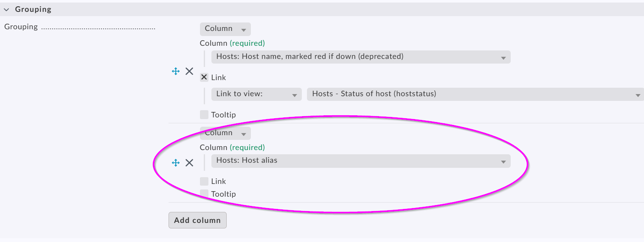
Task: Remove the Host name column entry
Action: click(189, 71)
